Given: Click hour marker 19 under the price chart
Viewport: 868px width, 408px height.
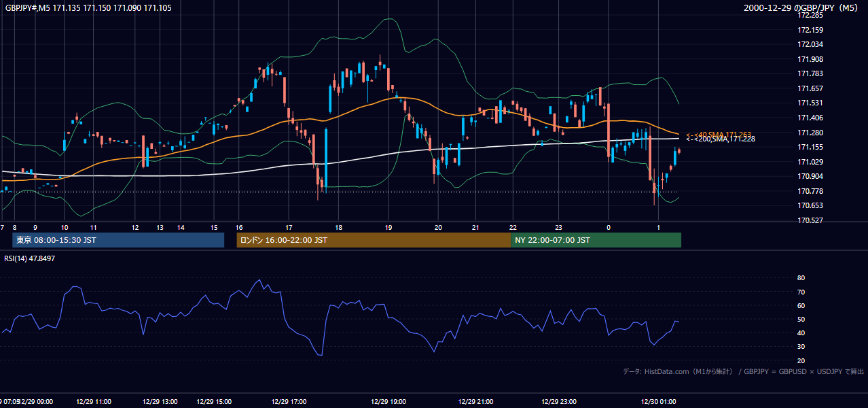Looking at the screenshot, I should click(x=388, y=227).
